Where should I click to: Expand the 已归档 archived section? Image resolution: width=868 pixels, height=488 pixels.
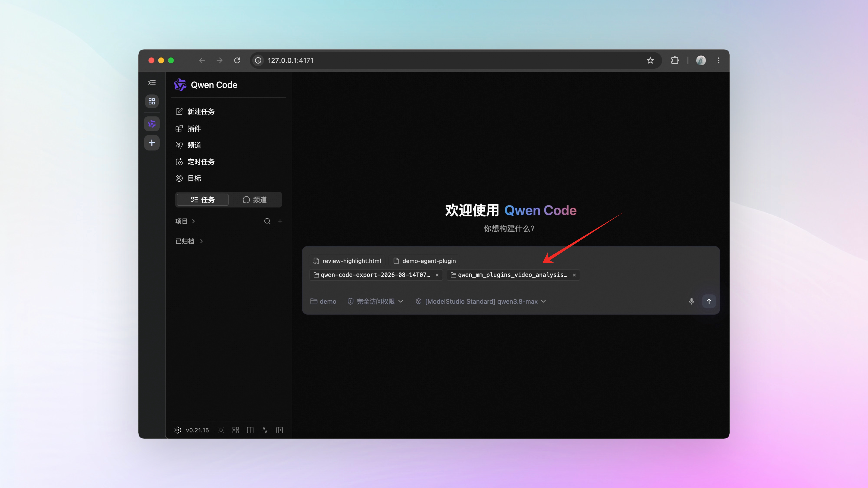click(189, 241)
